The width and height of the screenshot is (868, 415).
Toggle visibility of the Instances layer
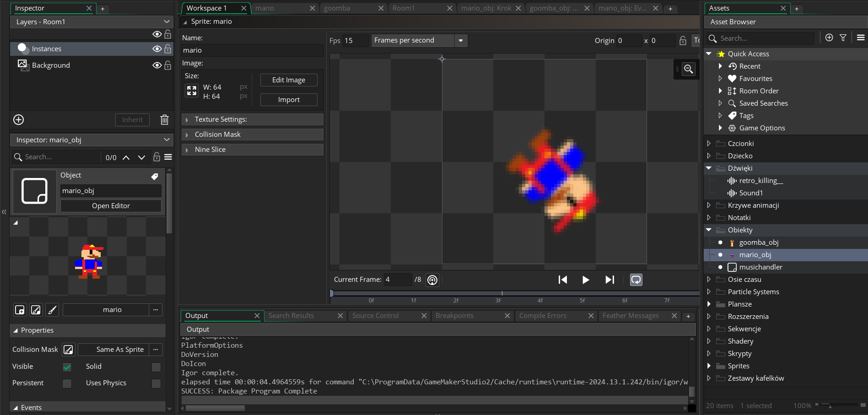(x=157, y=49)
